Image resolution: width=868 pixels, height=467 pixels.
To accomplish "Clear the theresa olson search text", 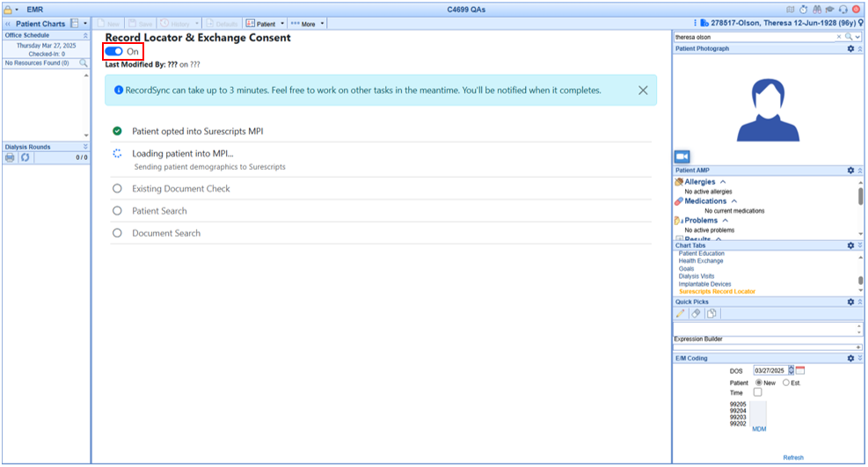I will coord(839,37).
